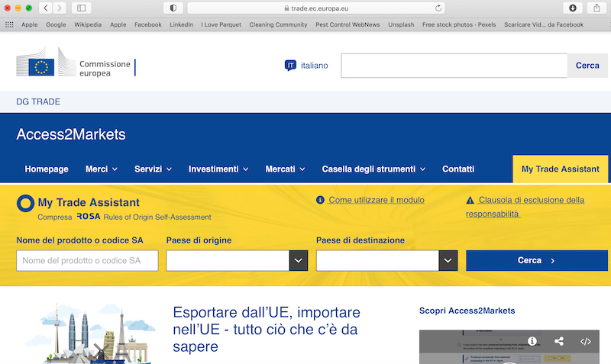Click the italiano language icon
Image resolution: width=611 pixels, height=364 pixels.
coord(290,66)
